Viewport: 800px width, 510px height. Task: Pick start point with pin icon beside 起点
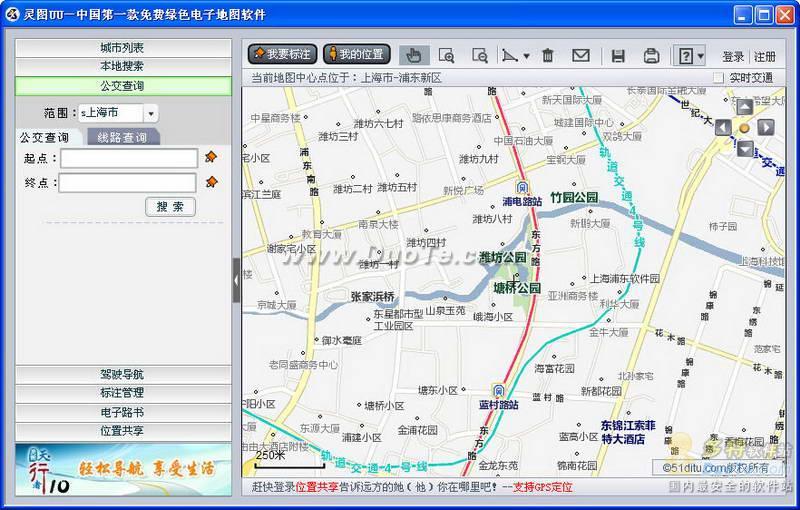point(210,157)
